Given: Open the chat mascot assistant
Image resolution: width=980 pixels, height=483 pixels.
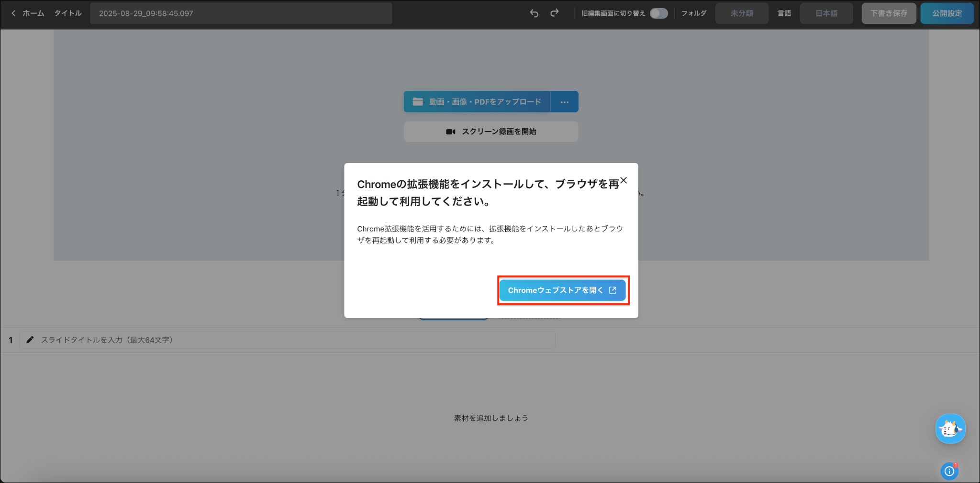Looking at the screenshot, I should click(x=950, y=428).
